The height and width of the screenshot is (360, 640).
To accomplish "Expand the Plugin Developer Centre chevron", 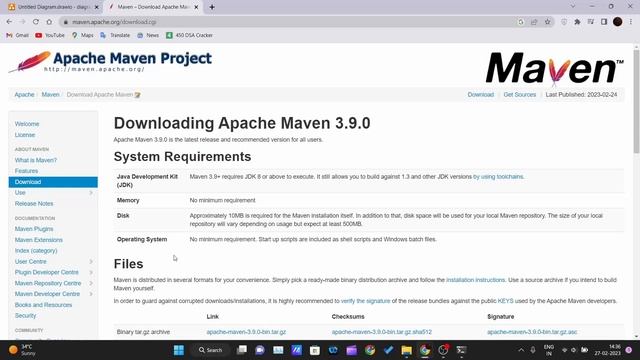I will (91, 272).
